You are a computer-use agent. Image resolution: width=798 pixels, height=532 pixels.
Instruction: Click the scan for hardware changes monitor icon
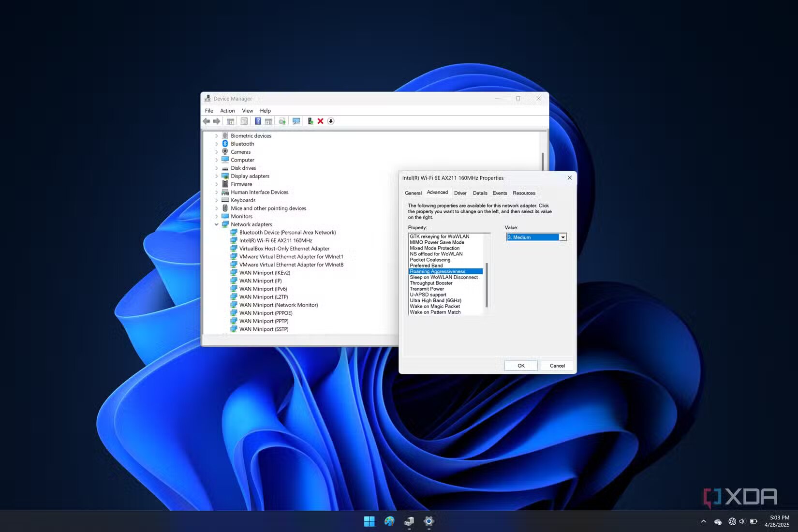coord(296,121)
